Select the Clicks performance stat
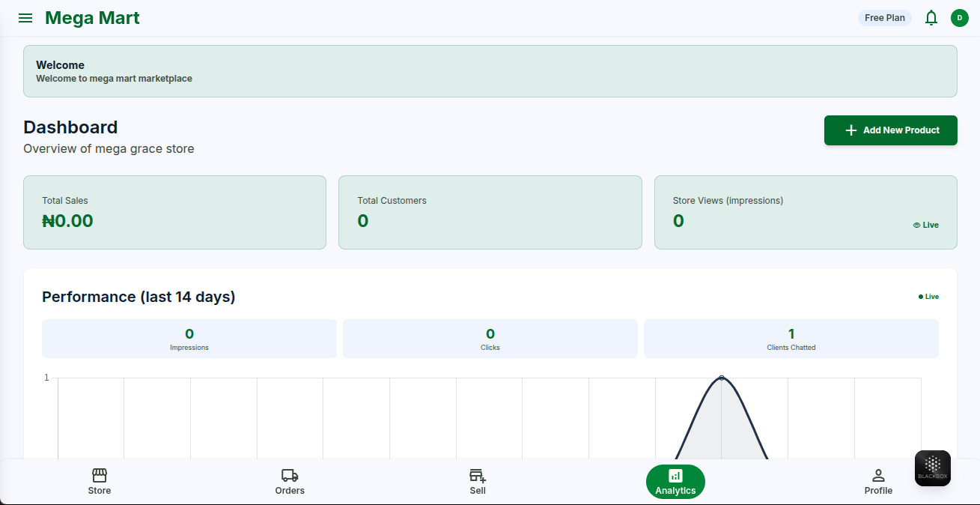This screenshot has width=980, height=505. click(x=490, y=339)
